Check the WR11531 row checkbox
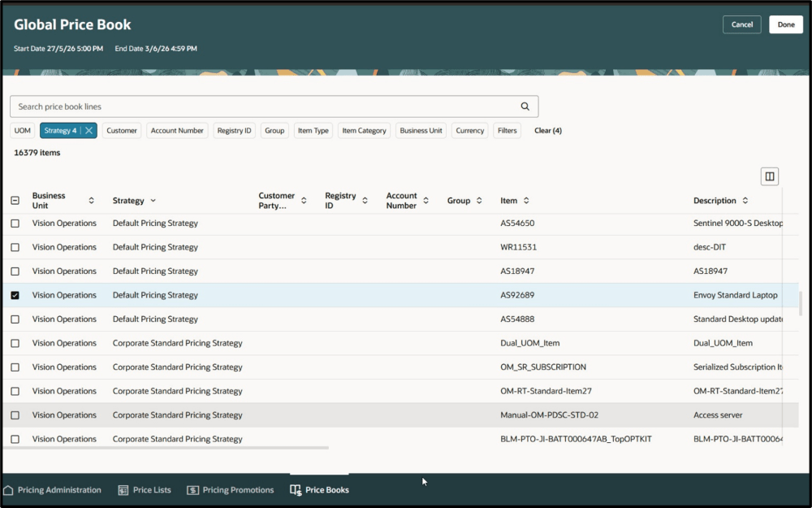This screenshot has width=812, height=508. [15, 247]
